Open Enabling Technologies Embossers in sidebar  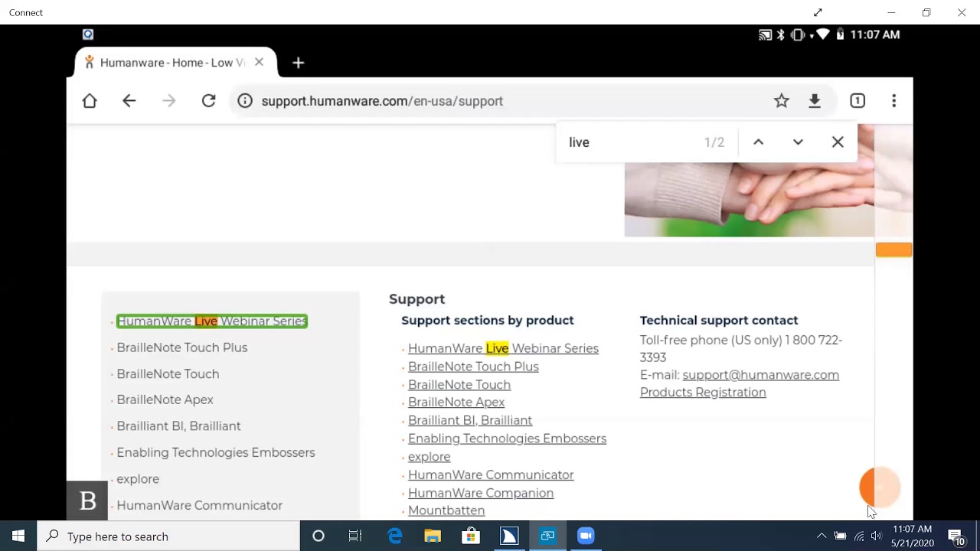[x=216, y=453]
